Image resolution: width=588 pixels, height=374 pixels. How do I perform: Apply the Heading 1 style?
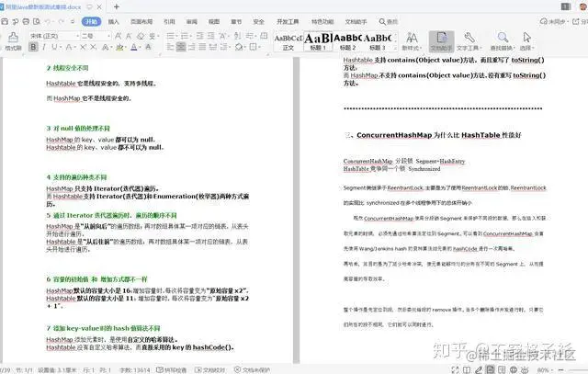[318, 41]
